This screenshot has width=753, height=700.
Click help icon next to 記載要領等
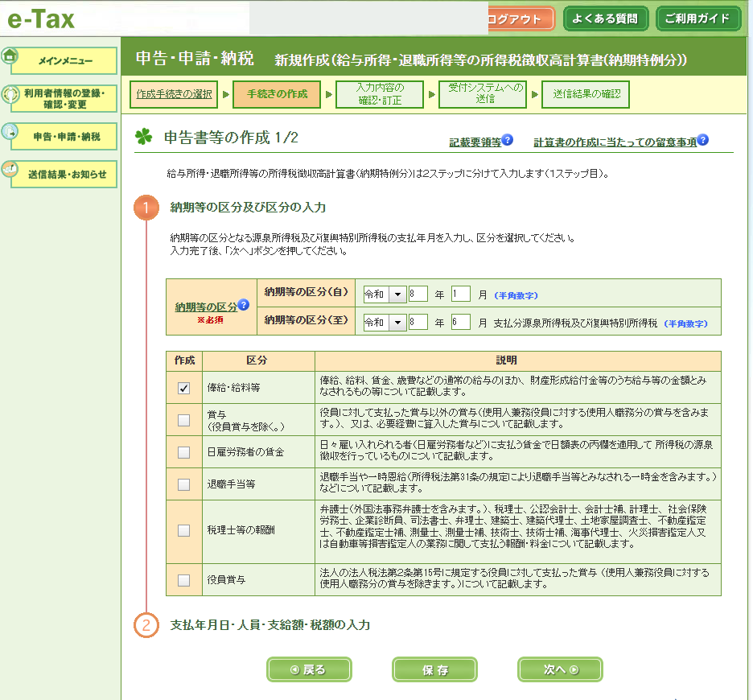[508, 140]
